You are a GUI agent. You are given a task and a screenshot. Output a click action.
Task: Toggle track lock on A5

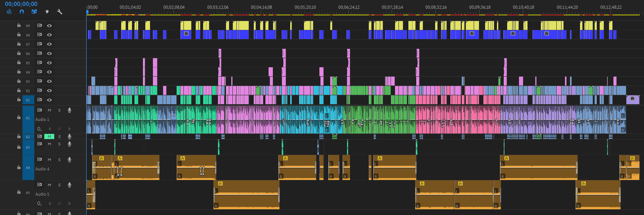click(x=19, y=192)
